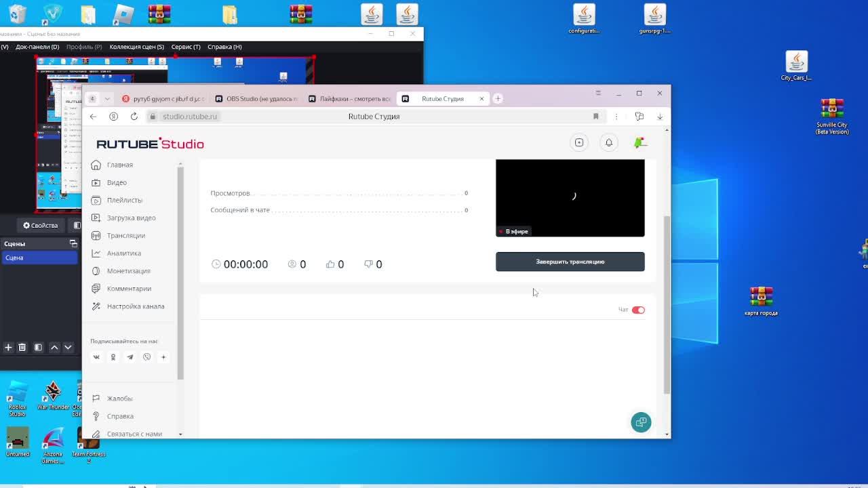This screenshot has height=488, width=868.
Task: Open the browser translate/extensions icon
Action: 639,117
